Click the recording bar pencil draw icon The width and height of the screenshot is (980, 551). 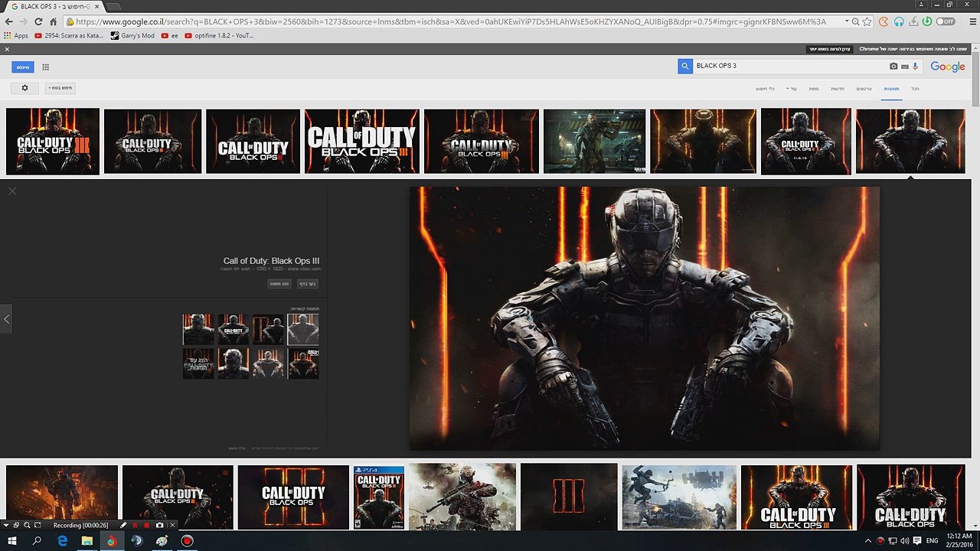point(123,526)
